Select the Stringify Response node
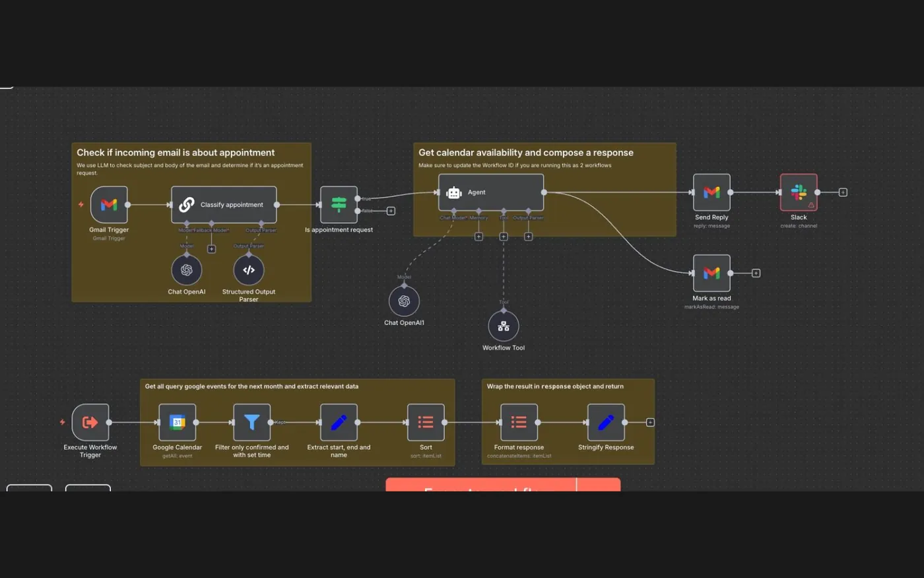The height and width of the screenshot is (578, 924). (606, 422)
